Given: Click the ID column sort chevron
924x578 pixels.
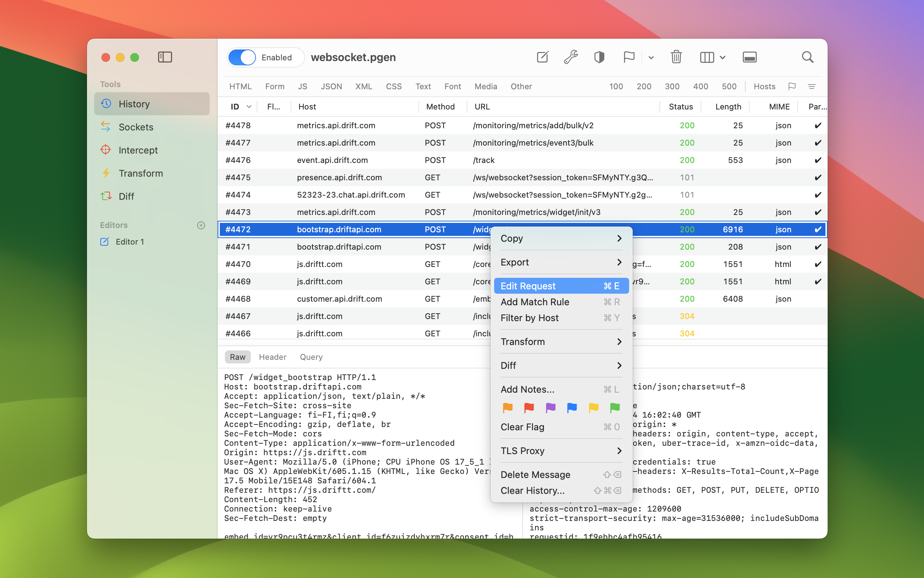Looking at the screenshot, I should click(x=249, y=107).
